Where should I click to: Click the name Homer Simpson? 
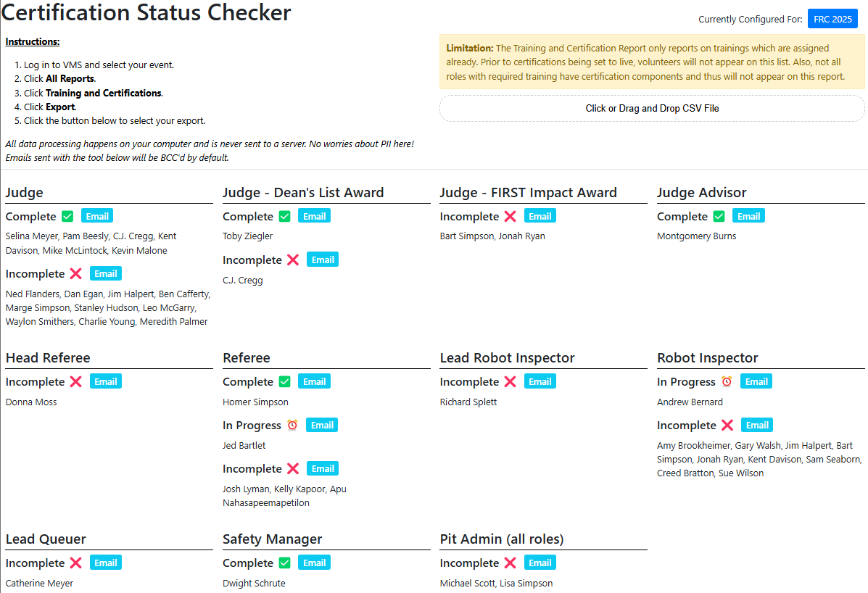[255, 402]
